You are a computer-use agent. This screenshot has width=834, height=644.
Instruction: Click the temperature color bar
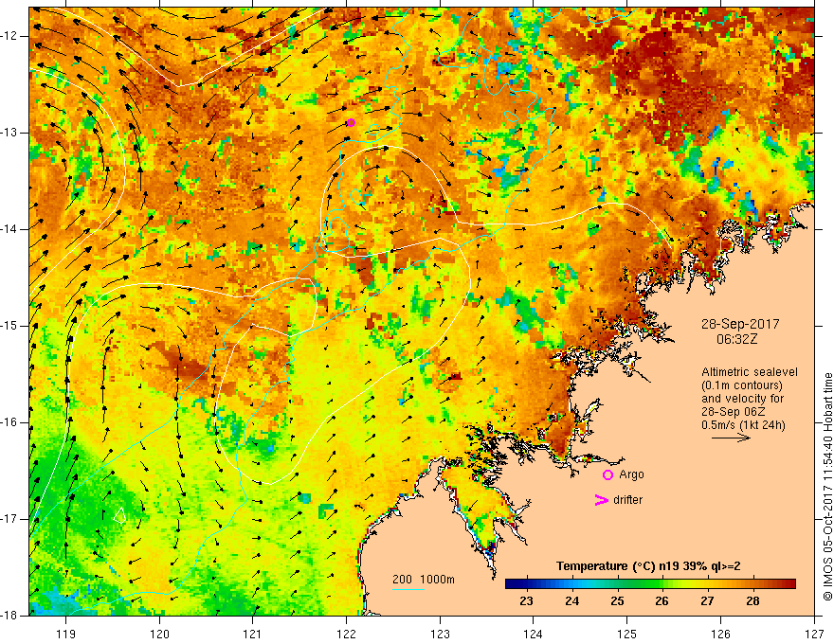tap(650, 584)
